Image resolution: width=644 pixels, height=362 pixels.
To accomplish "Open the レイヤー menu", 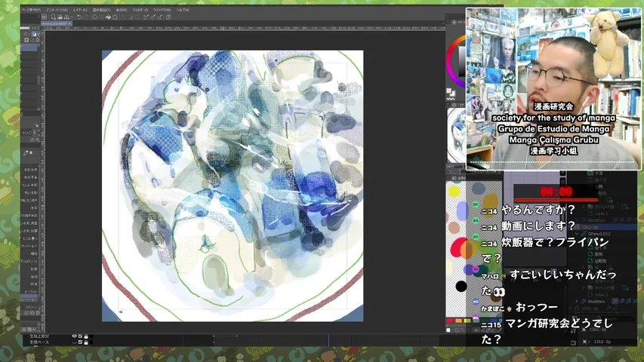I will (x=80, y=10).
